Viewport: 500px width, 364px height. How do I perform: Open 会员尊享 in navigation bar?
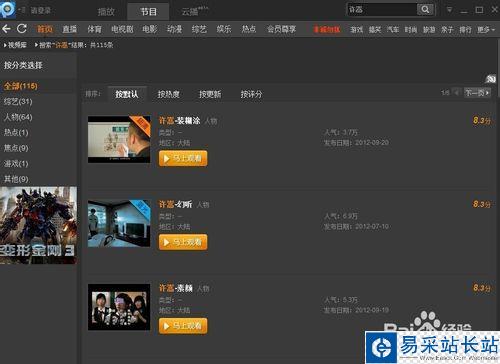[282, 29]
